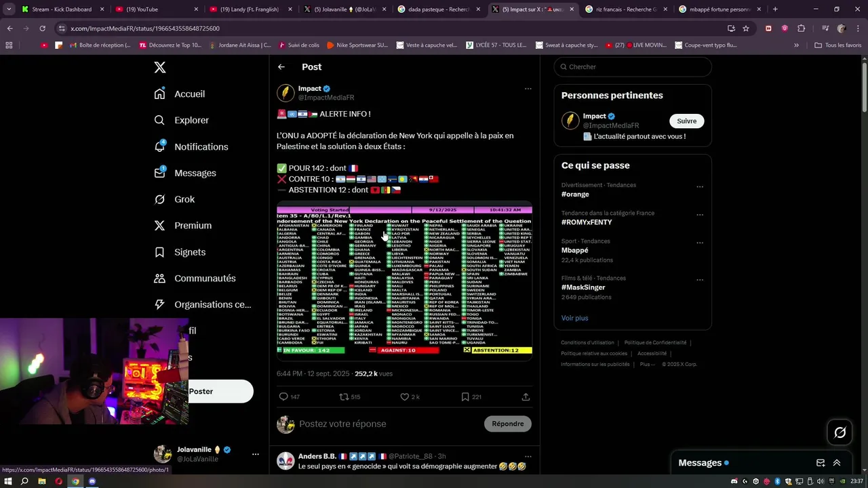Open the #MaskSinger trend
The width and height of the screenshot is (868, 488).
(583, 287)
